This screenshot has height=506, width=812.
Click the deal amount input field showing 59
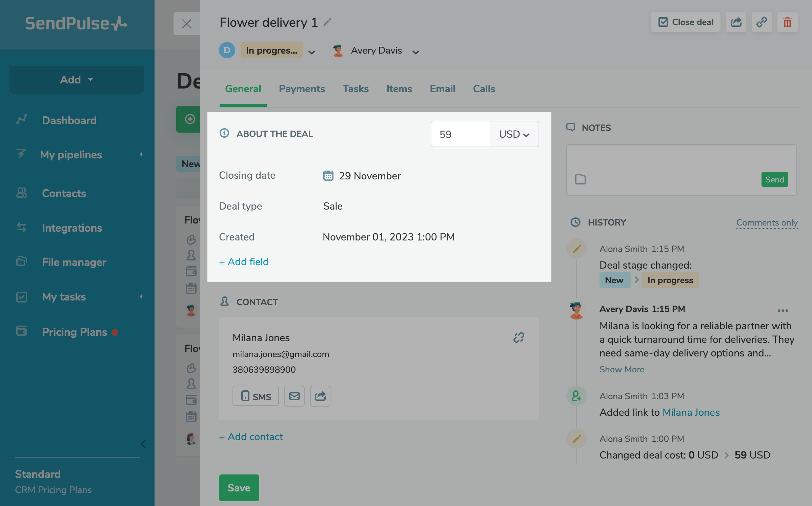[460, 134]
